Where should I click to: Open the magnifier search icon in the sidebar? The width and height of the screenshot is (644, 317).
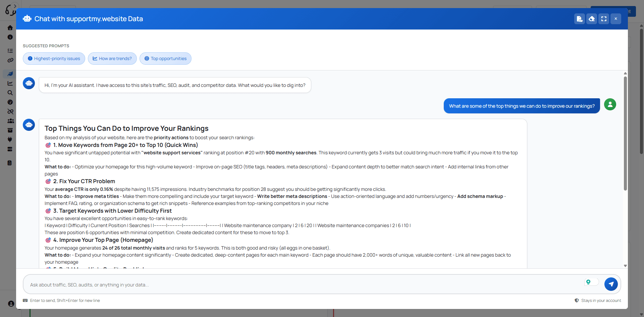(10, 93)
